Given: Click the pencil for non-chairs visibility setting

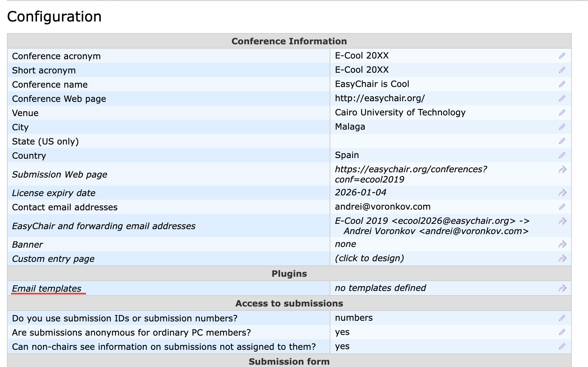Looking at the screenshot, I should [562, 347].
